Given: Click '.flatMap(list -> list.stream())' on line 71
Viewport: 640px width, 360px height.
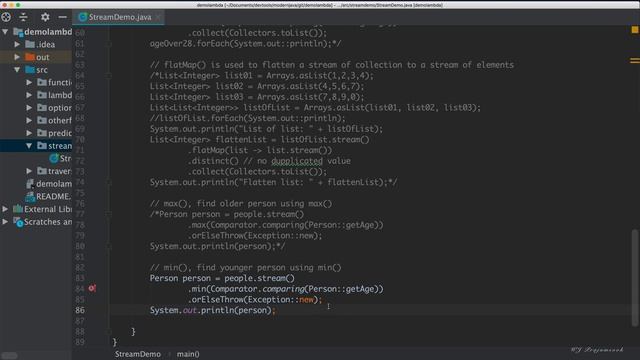Looking at the screenshot, I should 260,150.
